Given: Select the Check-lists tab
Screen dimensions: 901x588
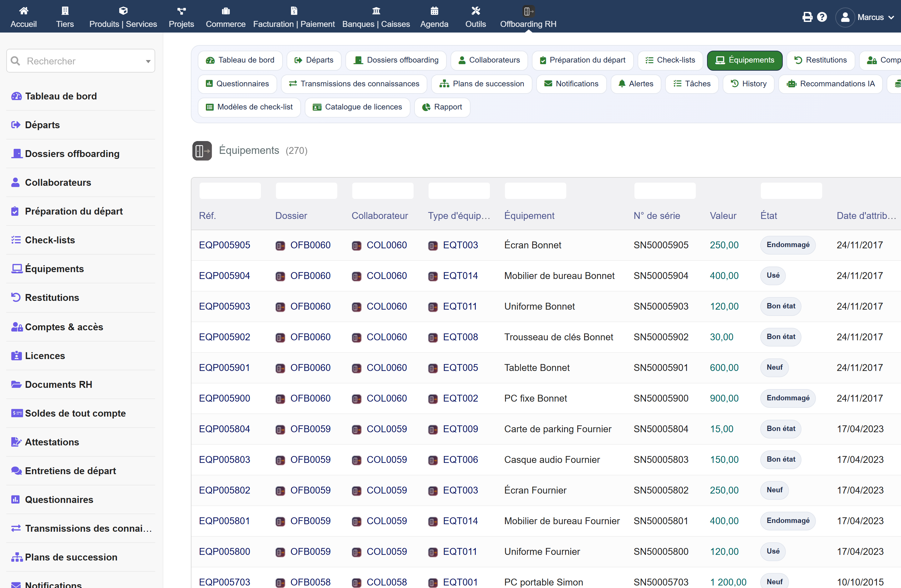Looking at the screenshot, I should [670, 60].
